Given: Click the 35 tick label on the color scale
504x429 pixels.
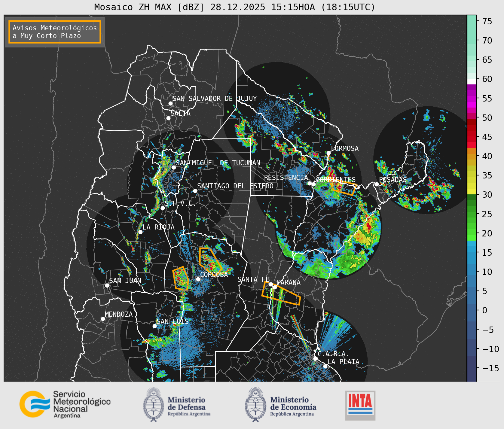Looking at the screenshot, I should [487, 175].
